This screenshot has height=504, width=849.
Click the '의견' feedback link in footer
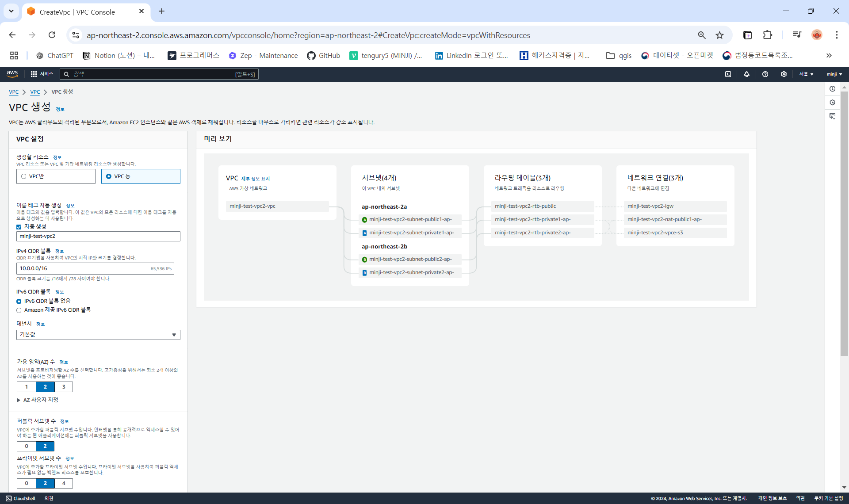(x=49, y=498)
